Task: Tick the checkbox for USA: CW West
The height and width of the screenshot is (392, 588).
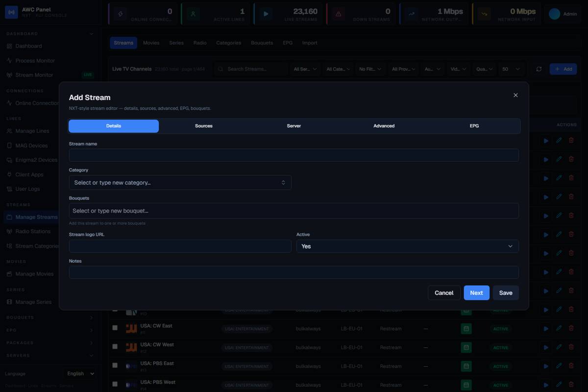Action: (x=115, y=346)
